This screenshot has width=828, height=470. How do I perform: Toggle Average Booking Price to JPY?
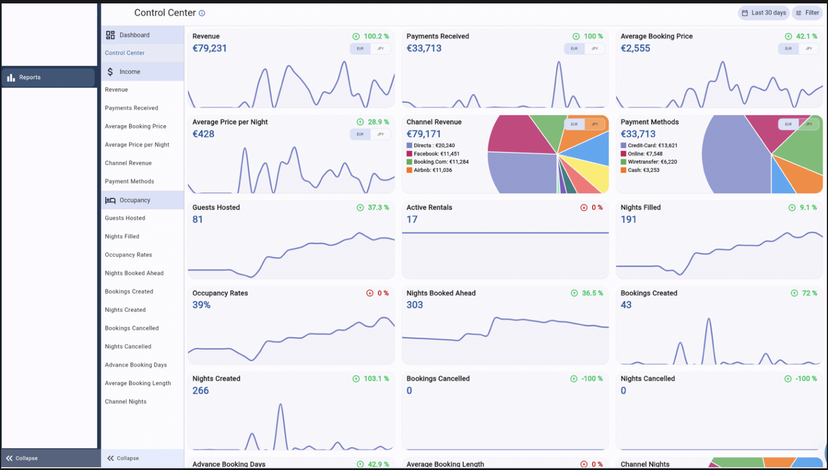(x=808, y=48)
